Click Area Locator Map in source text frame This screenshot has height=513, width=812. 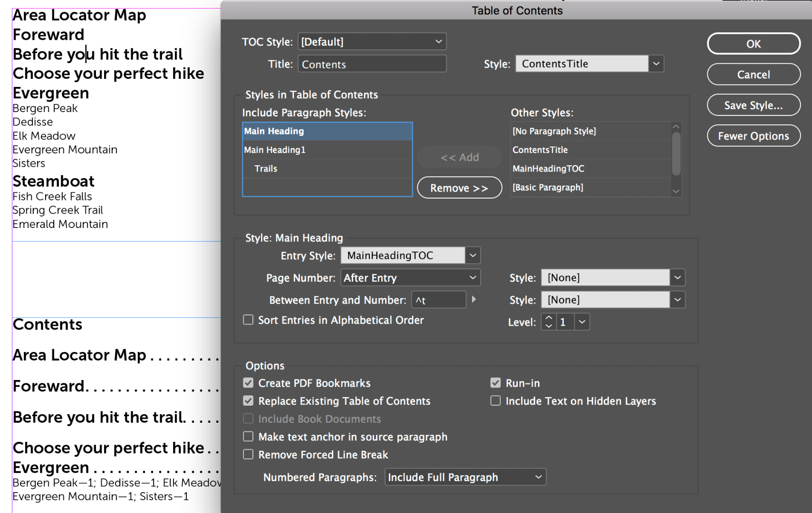(79, 15)
